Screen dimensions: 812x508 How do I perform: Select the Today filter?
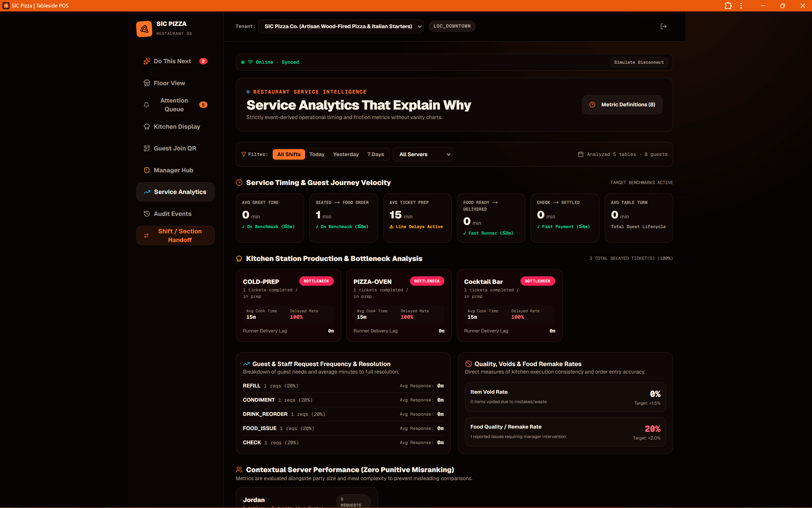[317, 154]
